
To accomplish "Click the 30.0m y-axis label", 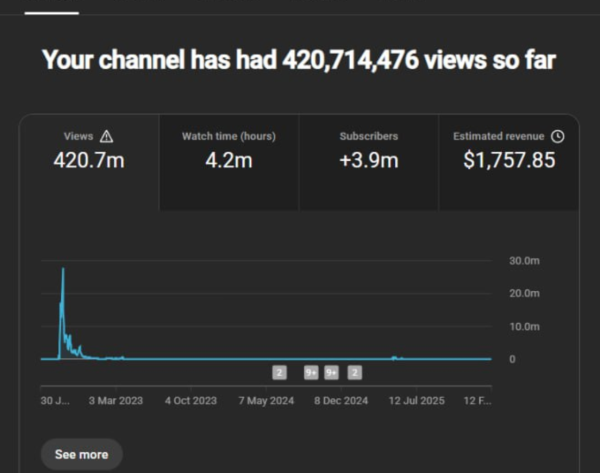I will [x=524, y=260].
